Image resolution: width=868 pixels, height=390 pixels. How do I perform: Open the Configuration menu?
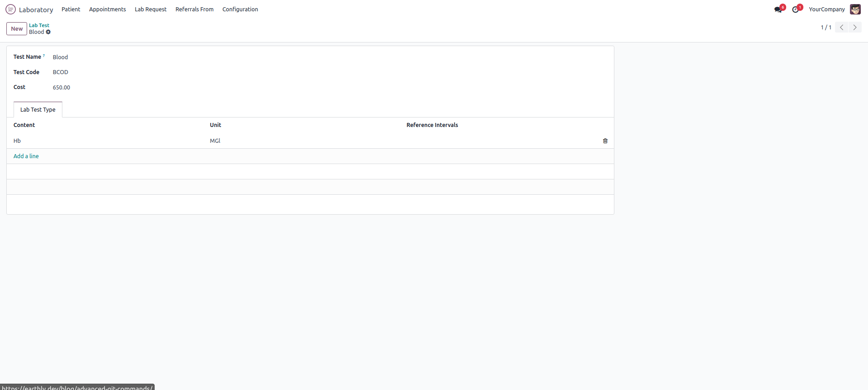click(240, 9)
